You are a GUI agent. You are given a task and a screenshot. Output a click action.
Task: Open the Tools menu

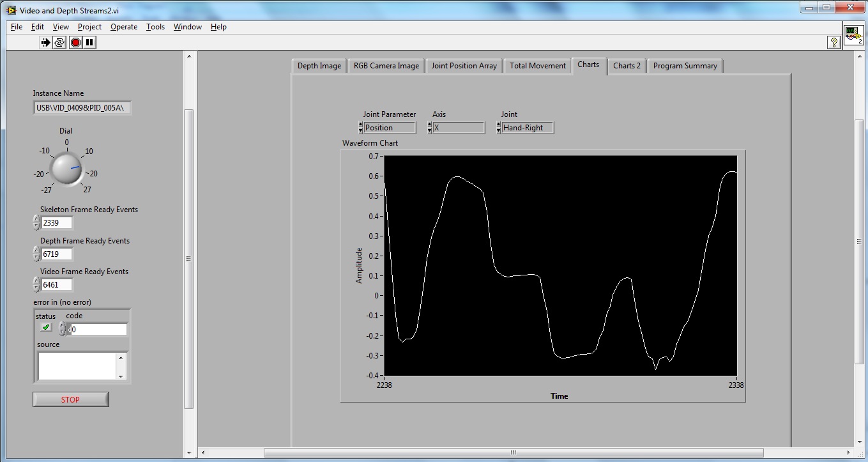(155, 27)
